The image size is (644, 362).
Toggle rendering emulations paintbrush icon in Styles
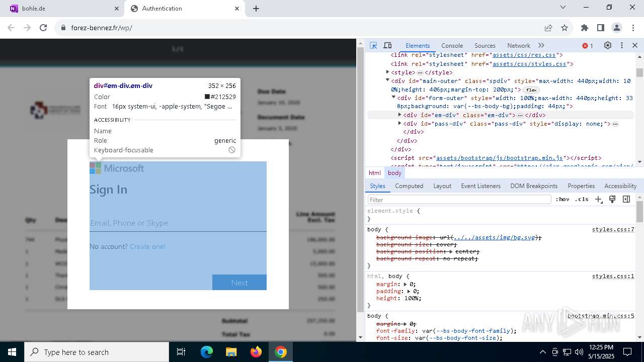click(x=612, y=199)
